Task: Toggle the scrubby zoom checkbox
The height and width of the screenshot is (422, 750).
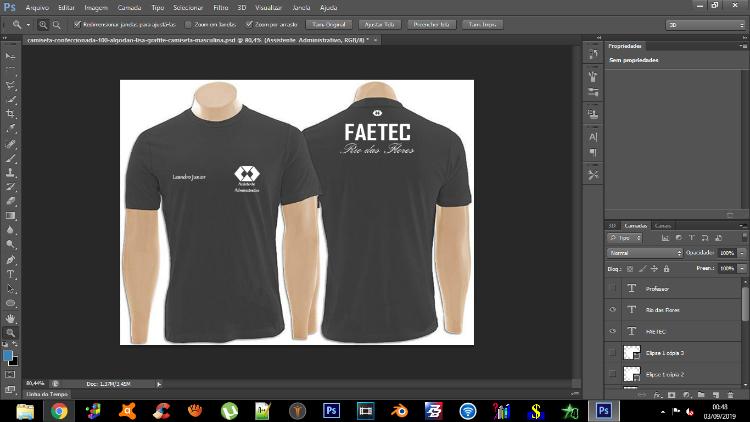Action: click(x=249, y=24)
